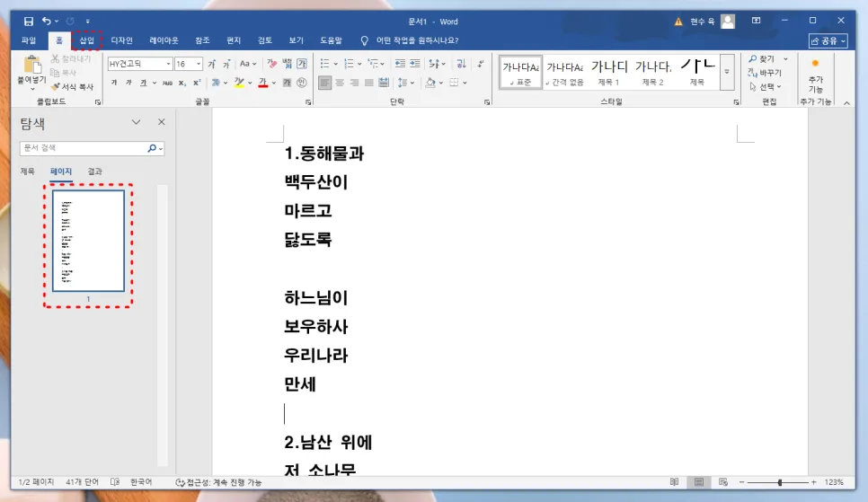
Task: Toggle bold formatting (first 가)
Action: click(114, 83)
